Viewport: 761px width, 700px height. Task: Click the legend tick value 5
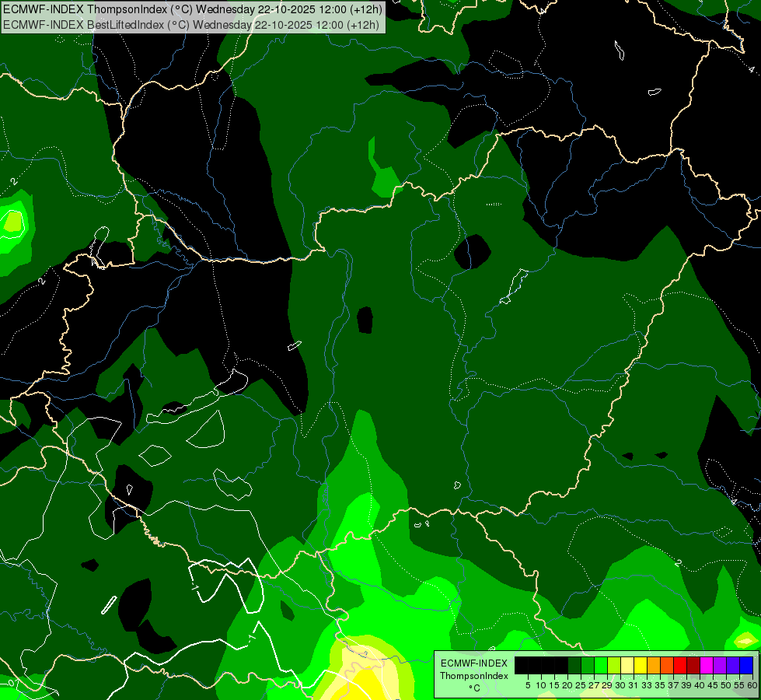528,685
